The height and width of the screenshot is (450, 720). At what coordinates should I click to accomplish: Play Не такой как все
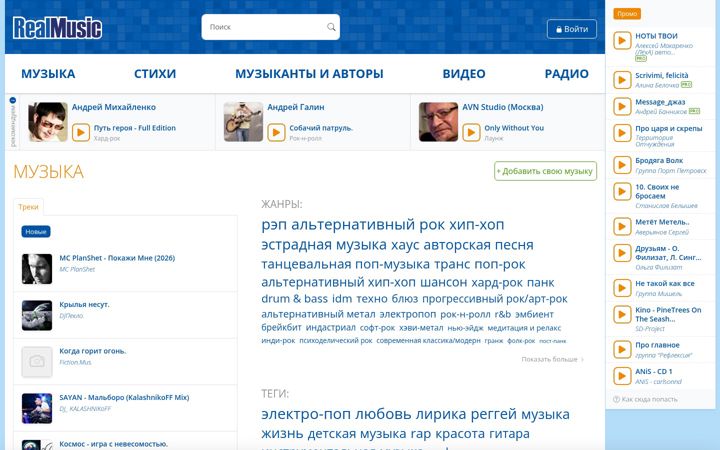622,288
